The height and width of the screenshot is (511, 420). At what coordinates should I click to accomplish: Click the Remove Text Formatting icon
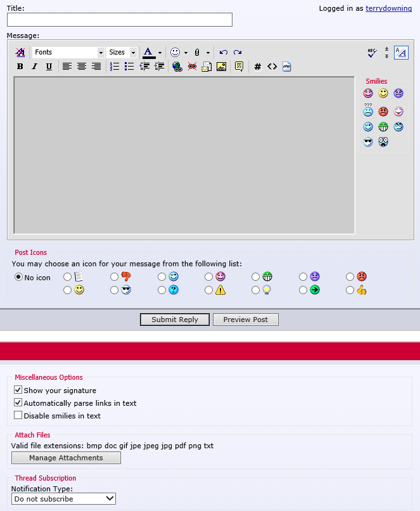20,52
